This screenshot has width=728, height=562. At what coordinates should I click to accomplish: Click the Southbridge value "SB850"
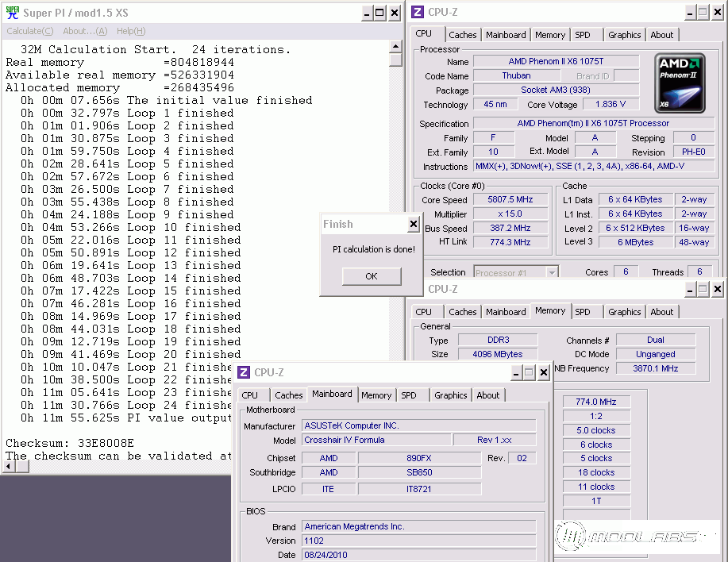click(x=419, y=472)
